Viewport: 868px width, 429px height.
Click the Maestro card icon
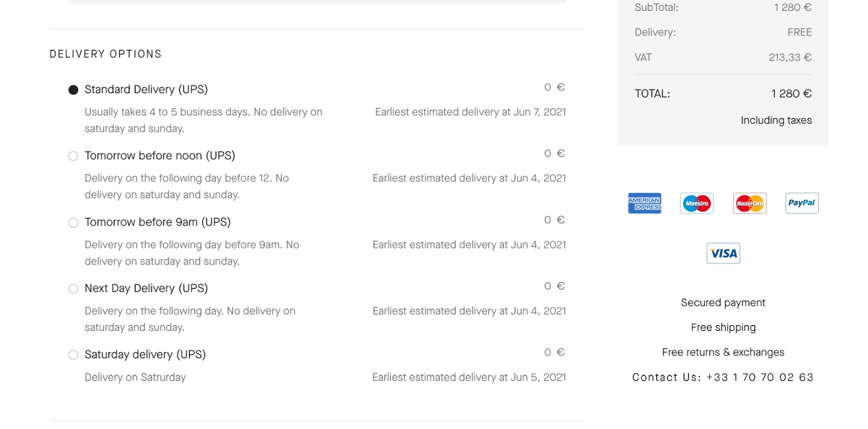tap(697, 203)
